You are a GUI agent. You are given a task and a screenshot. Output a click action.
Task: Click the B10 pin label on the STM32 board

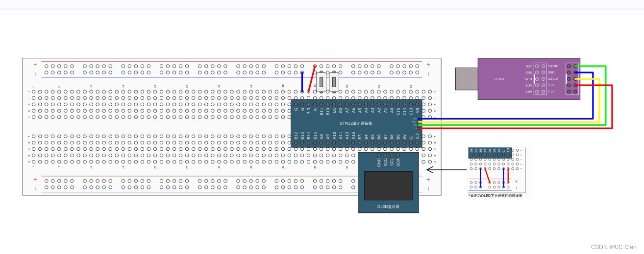tap(328, 111)
